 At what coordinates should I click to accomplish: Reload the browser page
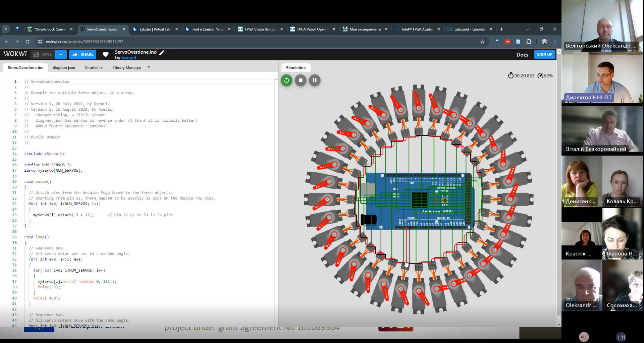point(28,42)
